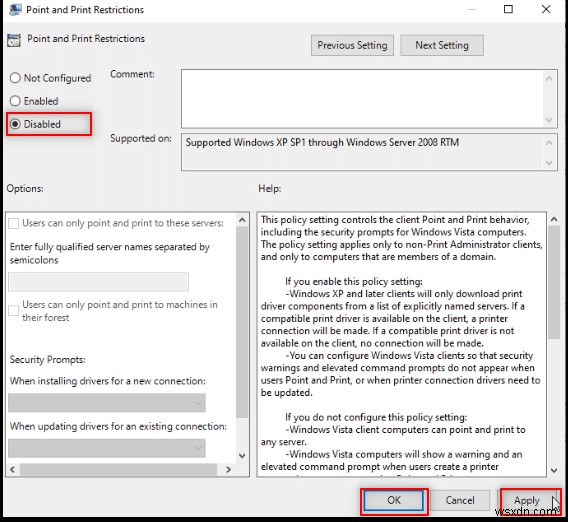This screenshot has height=522, width=568.
Task: Click the Options panel scroll-left arrow
Action: coord(13,469)
